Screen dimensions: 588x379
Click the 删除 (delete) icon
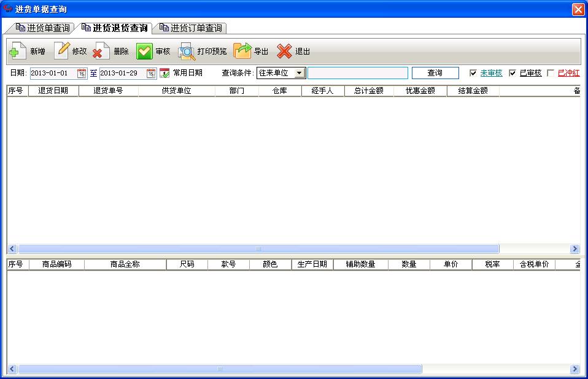tap(101, 51)
